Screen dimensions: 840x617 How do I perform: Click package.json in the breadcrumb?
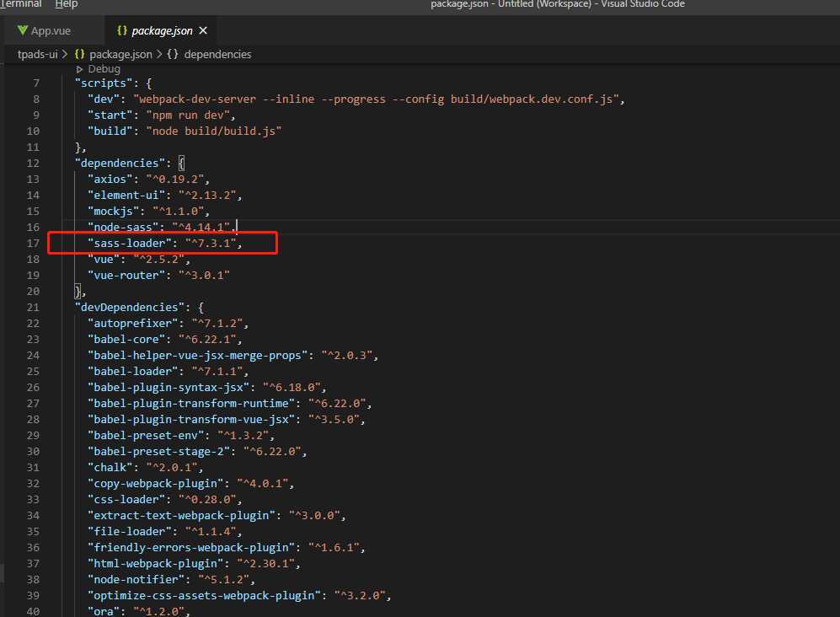(x=120, y=54)
